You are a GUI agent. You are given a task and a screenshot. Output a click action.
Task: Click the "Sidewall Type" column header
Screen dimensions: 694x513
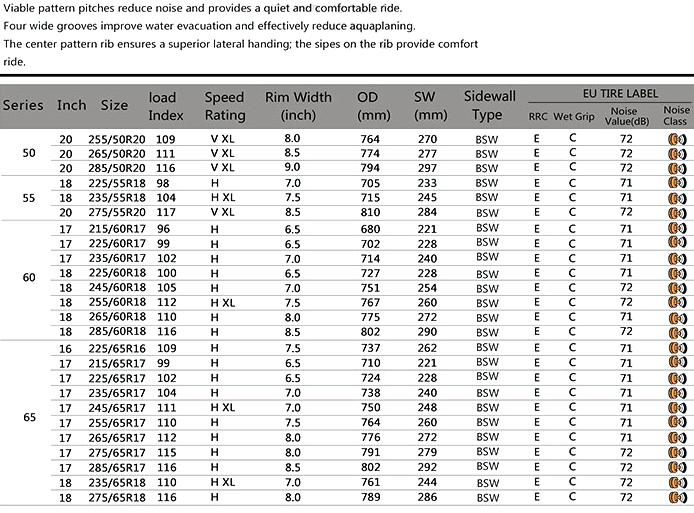(x=490, y=105)
